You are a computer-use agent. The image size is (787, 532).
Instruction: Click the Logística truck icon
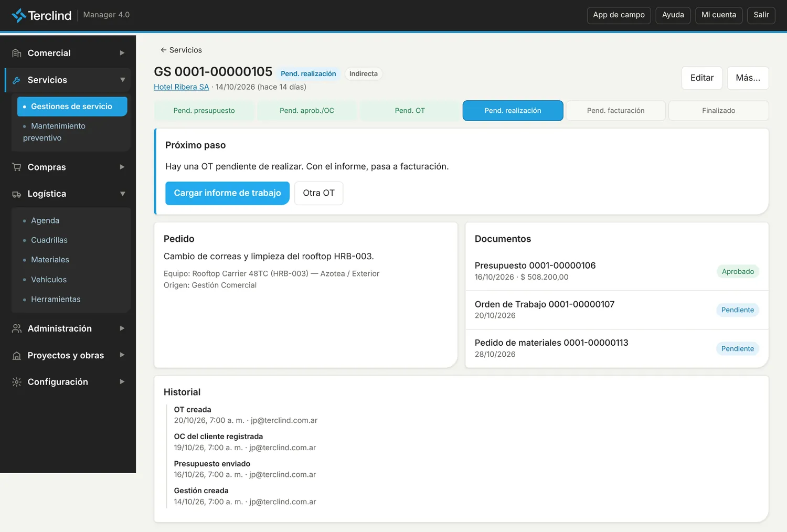tap(17, 194)
